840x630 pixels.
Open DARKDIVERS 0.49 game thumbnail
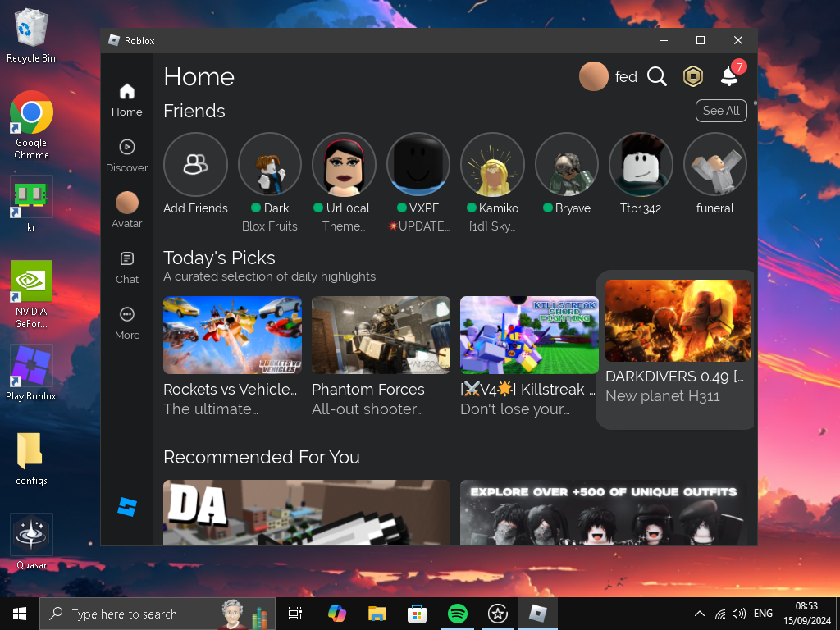click(678, 321)
